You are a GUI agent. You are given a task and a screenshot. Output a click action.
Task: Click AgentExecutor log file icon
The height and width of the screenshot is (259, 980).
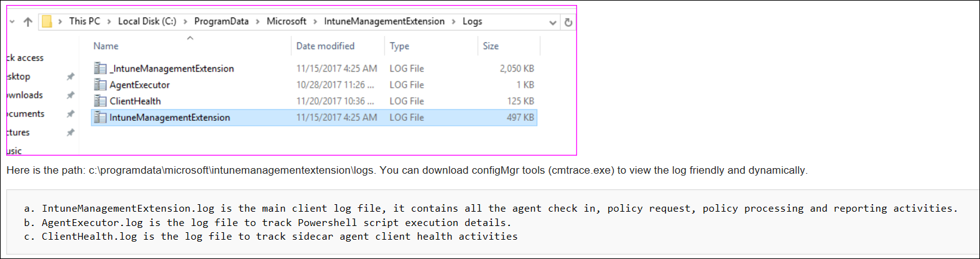(100, 85)
